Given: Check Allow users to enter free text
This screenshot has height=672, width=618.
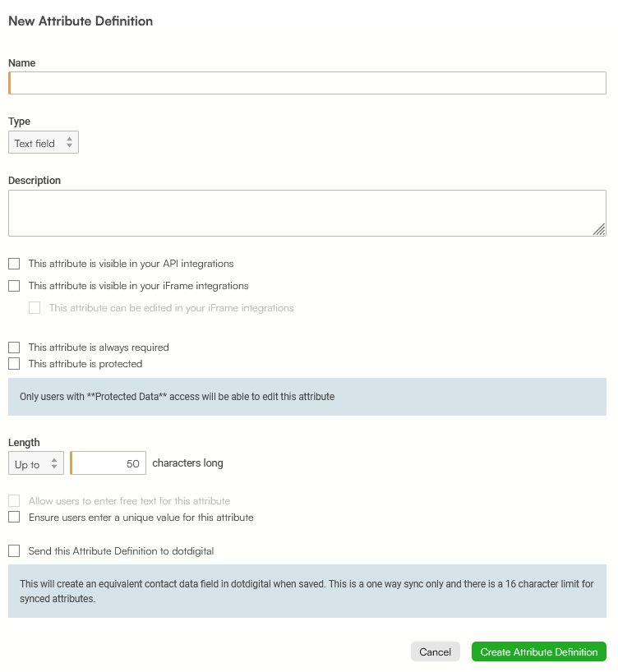Looking at the screenshot, I should pyautogui.click(x=14, y=500).
